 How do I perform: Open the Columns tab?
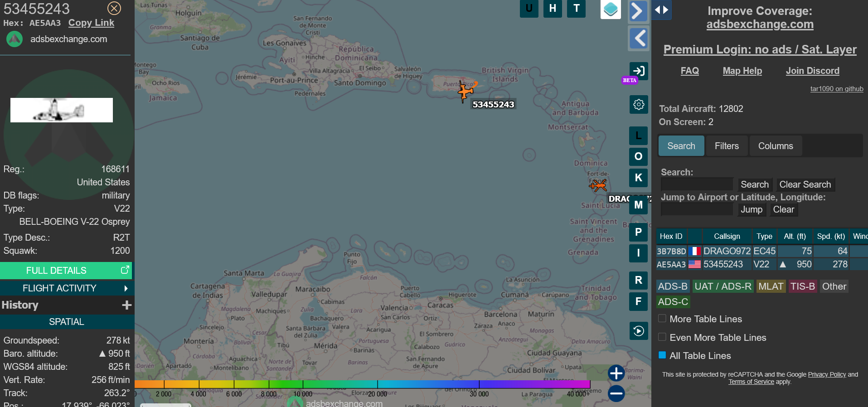[775, 146]
